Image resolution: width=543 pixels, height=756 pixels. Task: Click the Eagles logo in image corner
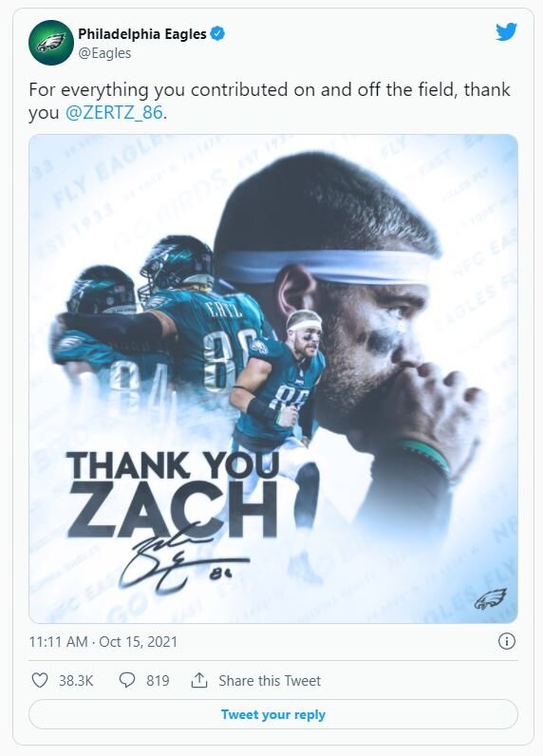(491, 599)
